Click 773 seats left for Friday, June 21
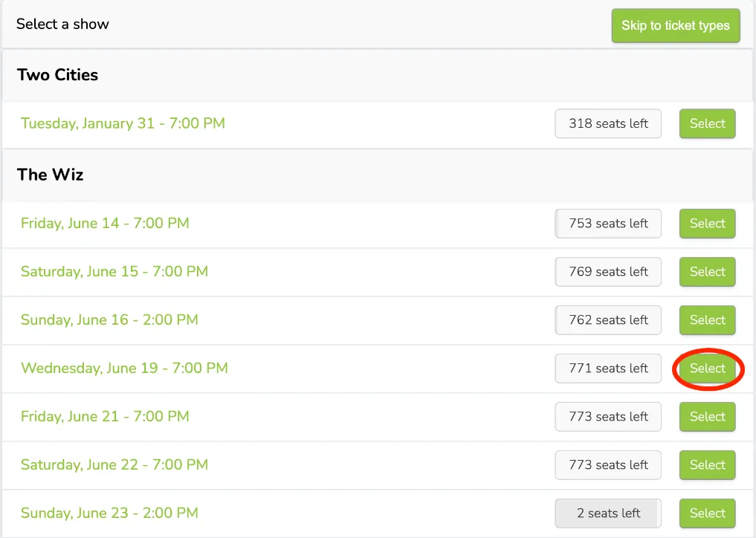Image resolution: width=756 pixels, height=538 pixels. 608,417
